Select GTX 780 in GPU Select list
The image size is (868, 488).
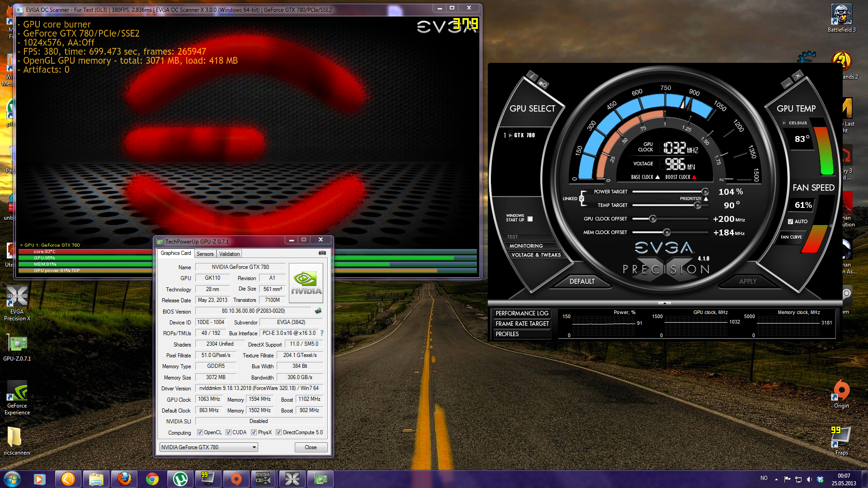[x=524, y=135]
